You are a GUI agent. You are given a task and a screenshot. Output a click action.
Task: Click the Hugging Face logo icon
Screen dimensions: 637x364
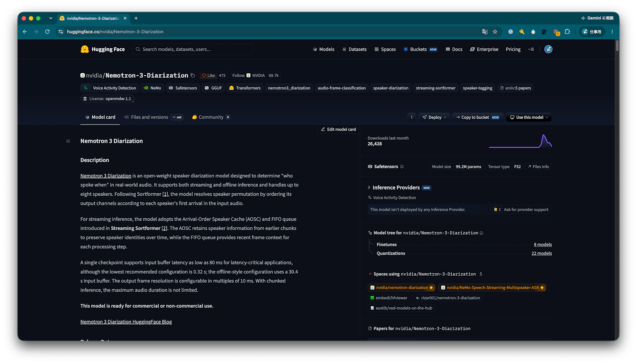point(85,49)
